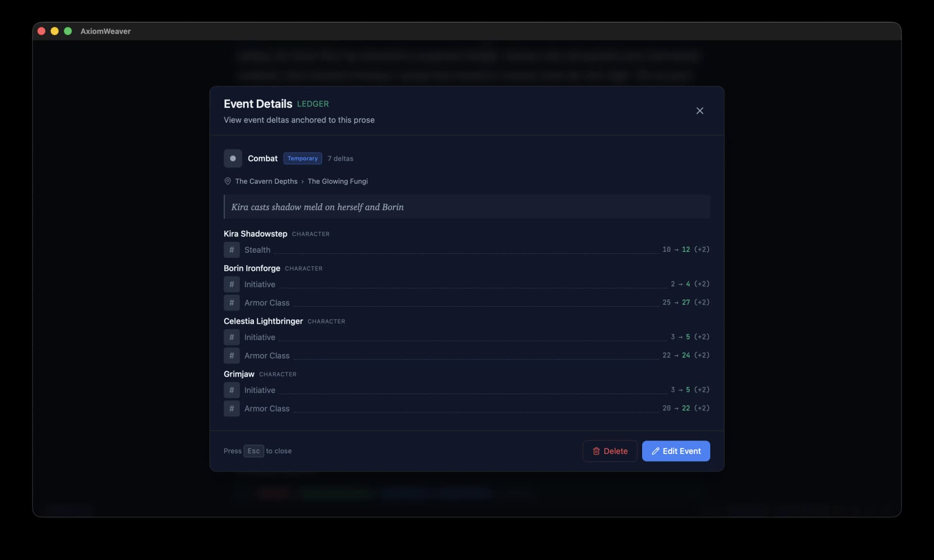This screenshot has height=560, width=934.
Task: Dismiss the Event Details dialog with the X
Action: 700,110
